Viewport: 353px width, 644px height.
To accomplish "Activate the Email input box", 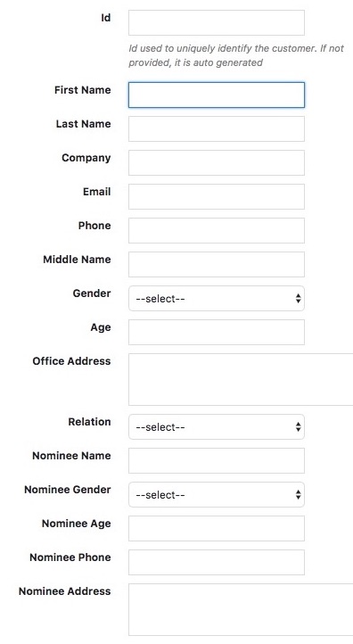I will 217,197.
